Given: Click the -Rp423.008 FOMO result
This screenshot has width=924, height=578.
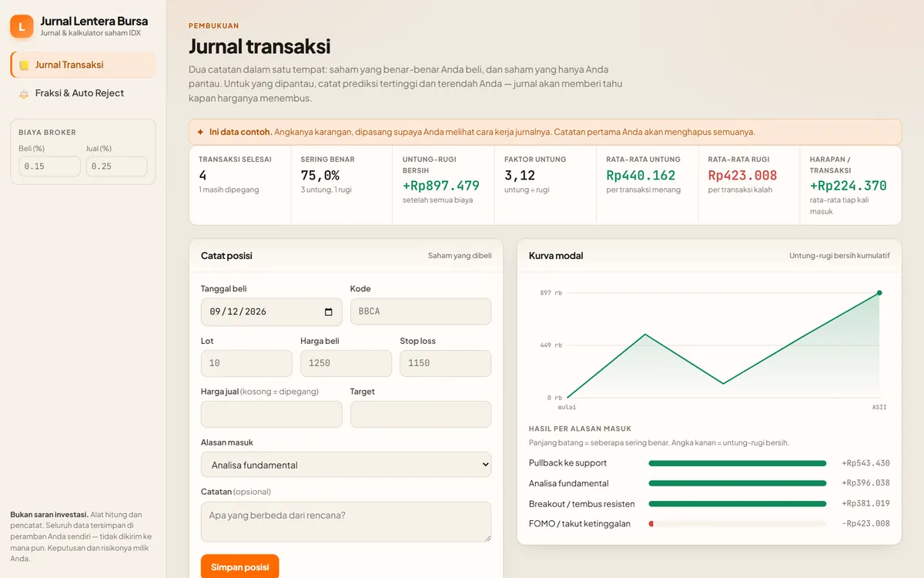Looking at the screenshot, I should pyautogui.click(x=865, y=524).
